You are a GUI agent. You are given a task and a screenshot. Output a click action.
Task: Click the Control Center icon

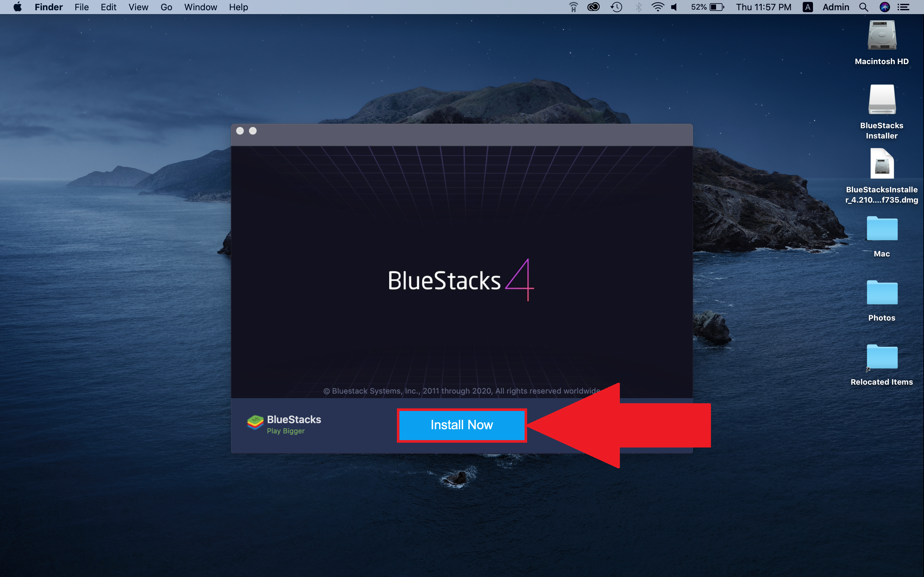(907, 7)
